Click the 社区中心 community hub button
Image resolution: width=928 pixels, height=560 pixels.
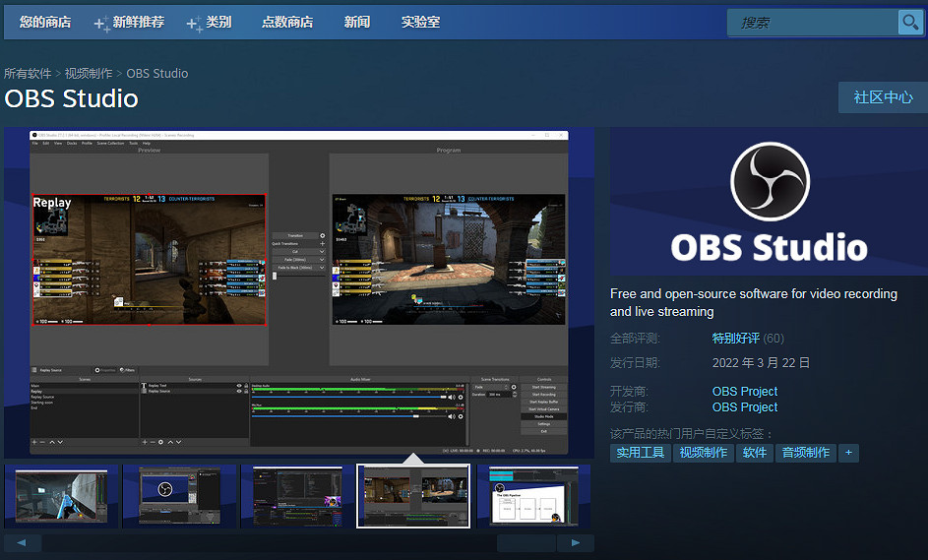pos(883,97)
